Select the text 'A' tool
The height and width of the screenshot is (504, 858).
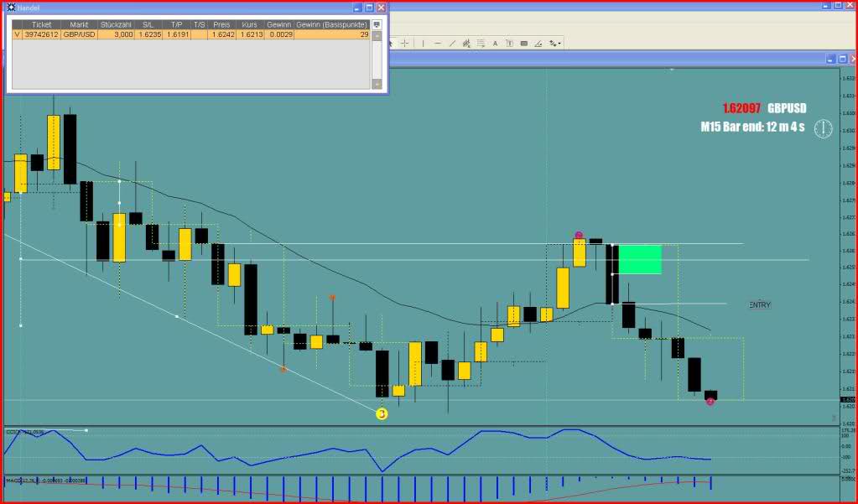pyautogui.click(x=495, y=44)
